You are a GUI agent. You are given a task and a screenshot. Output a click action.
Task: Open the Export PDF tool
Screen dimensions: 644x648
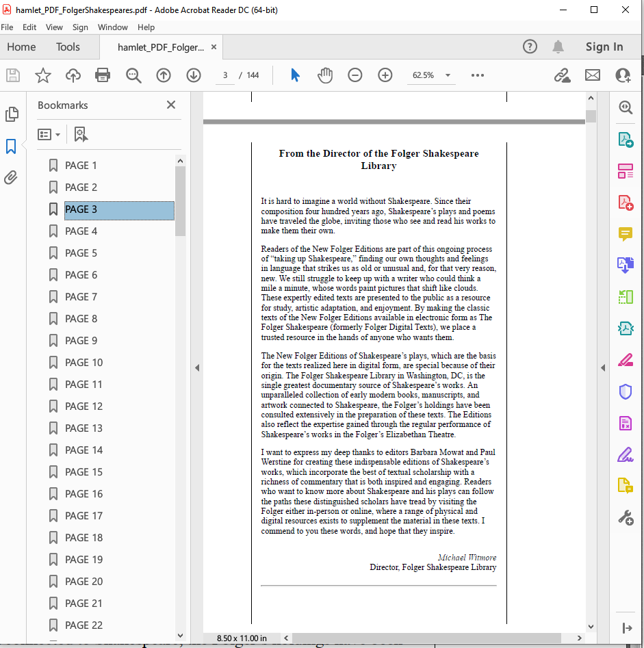pos(625,139)
